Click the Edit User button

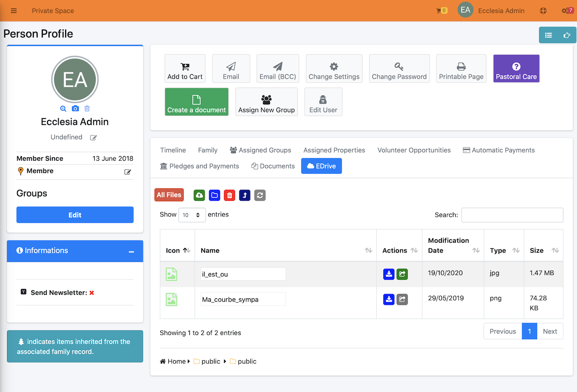pyautogui.click(x=323, y=102)
